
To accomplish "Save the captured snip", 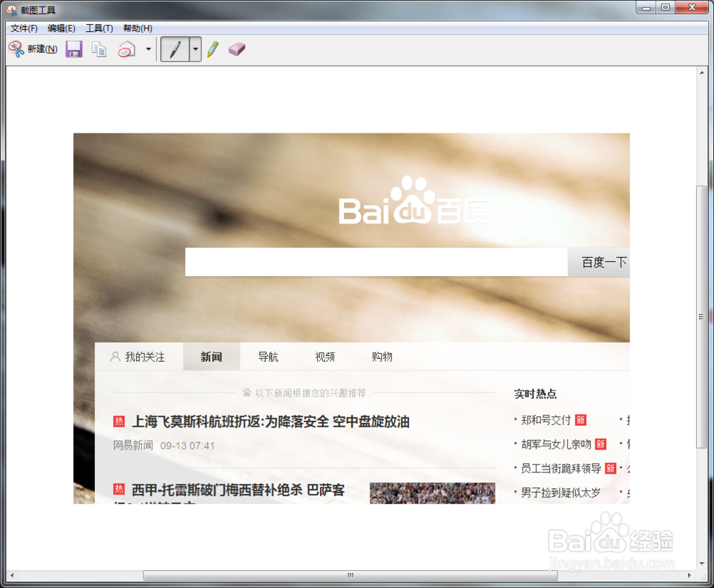I will [x=74, y=49].
